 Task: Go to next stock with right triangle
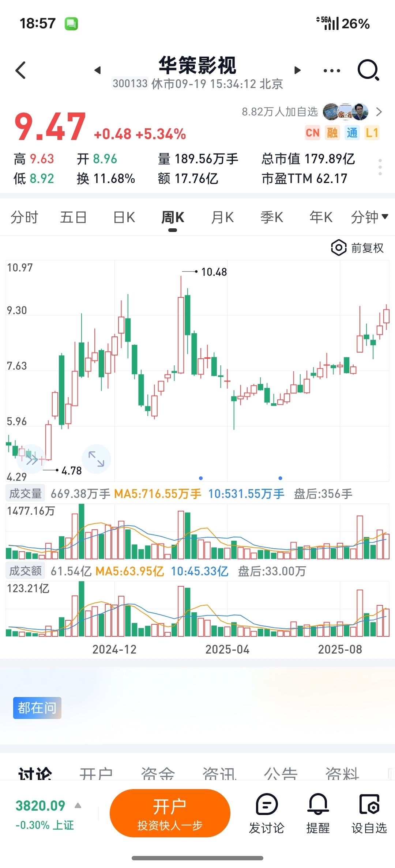point(297,70)
